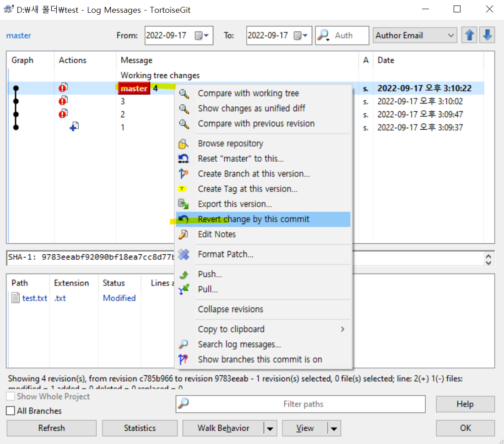
Task: Click modified action icon for commit 3
Action: 63,101
